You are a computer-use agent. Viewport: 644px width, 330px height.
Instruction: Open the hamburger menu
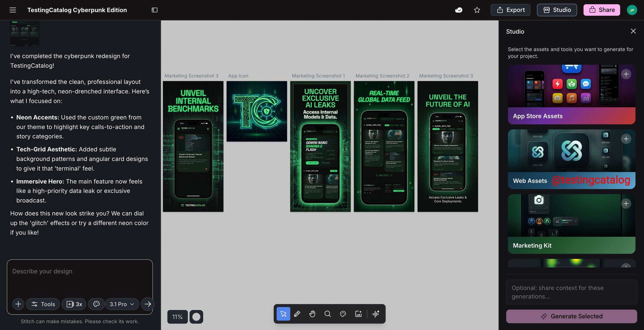[13, 10]
